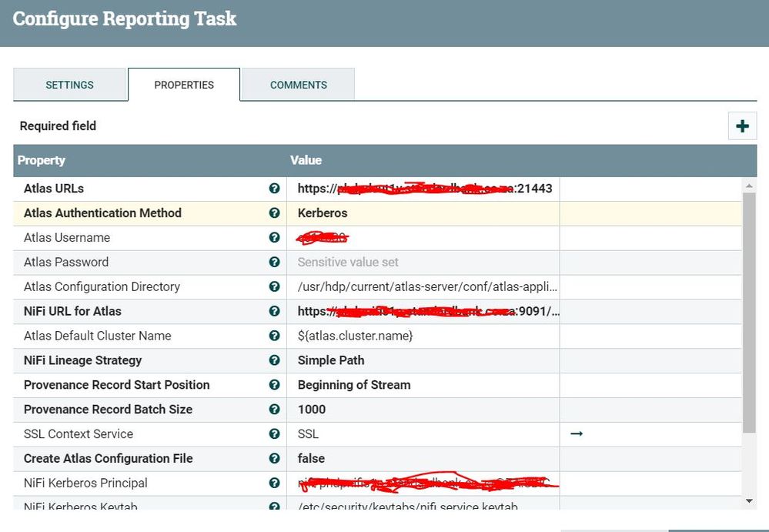Screen dimensions: 769x532
Task: Open the COMMENTS tab
Action: 298,85
